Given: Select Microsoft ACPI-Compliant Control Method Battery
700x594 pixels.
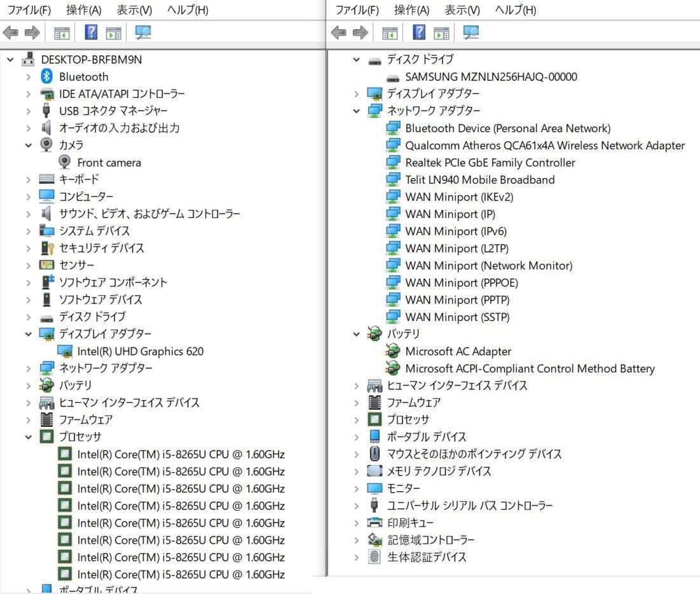Looking at the screenshot, I should pos(530,368).
